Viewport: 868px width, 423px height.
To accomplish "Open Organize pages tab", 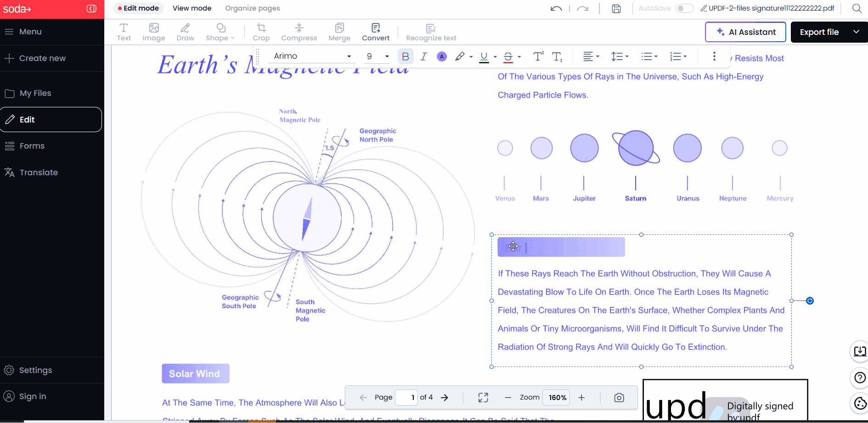I will pos(253,8).
